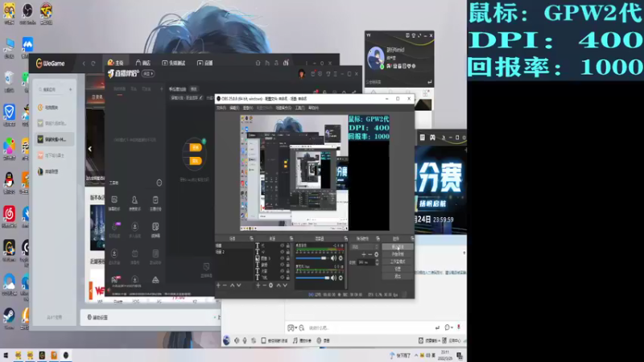
Task: Toggle lock on second text source in OBS
Action: point(288,252)
